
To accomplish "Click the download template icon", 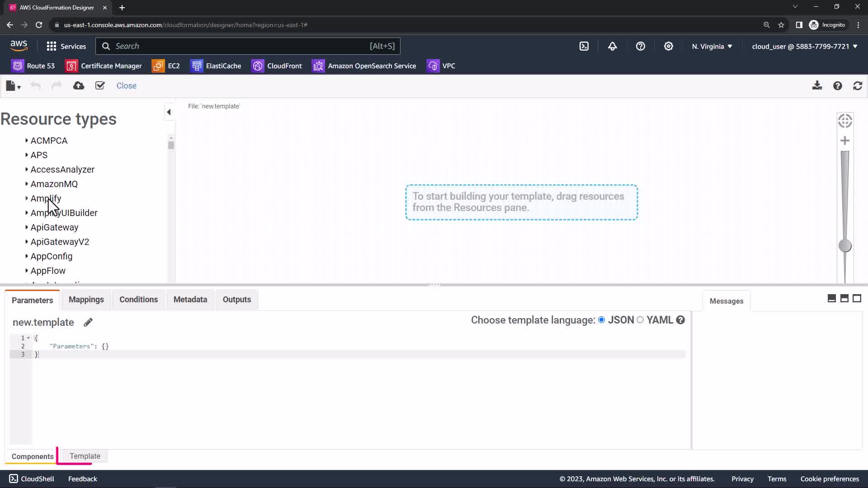I will point(817,86).
